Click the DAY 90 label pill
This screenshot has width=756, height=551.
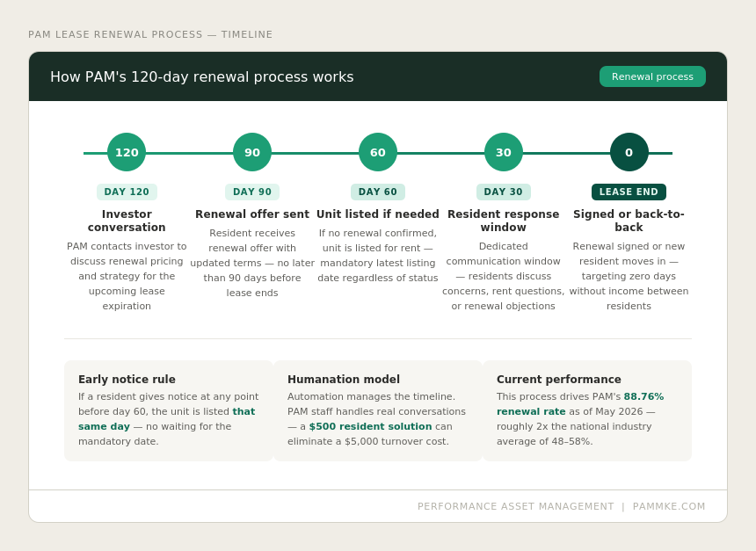point(252,192)
